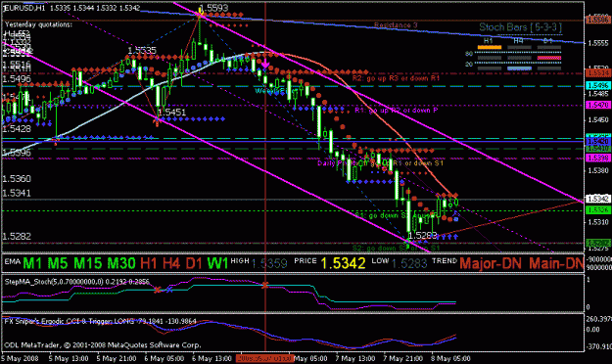
Task: Select the 20 level label in Stoch Bars
Action: click(469, 65)
